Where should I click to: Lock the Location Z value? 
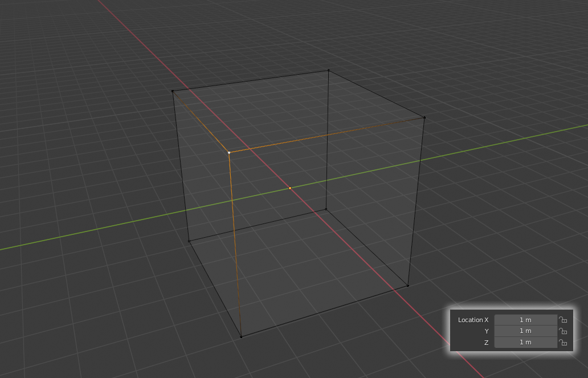click(x=563, y=343)
